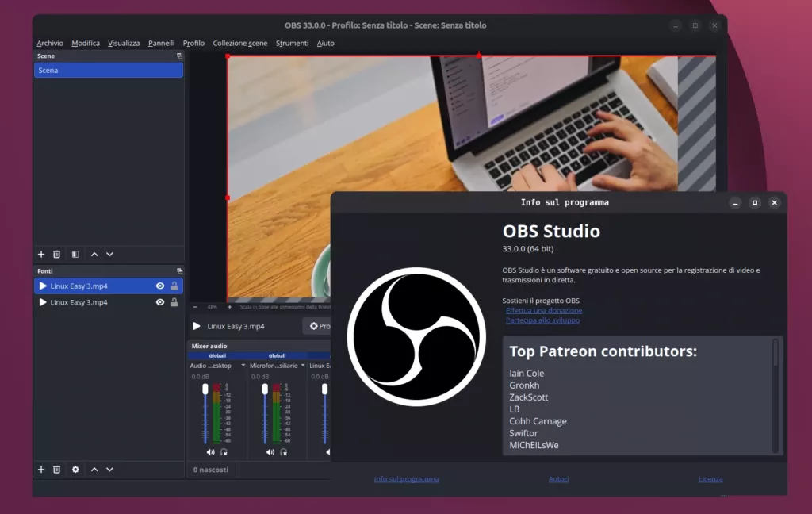Screen dimensions: 812x514
Task: Zoom in preview with plus icon
Action: point(229,307)
